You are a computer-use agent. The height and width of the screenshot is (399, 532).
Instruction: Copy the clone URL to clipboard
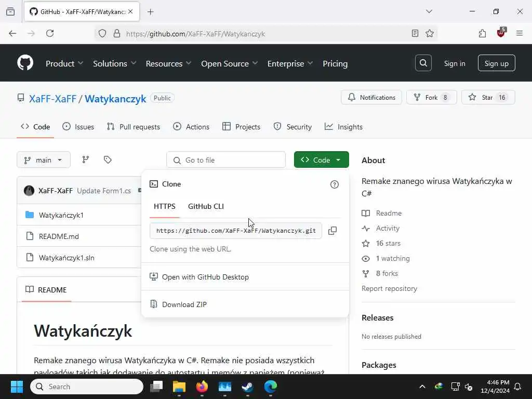[x=332, y=231]
